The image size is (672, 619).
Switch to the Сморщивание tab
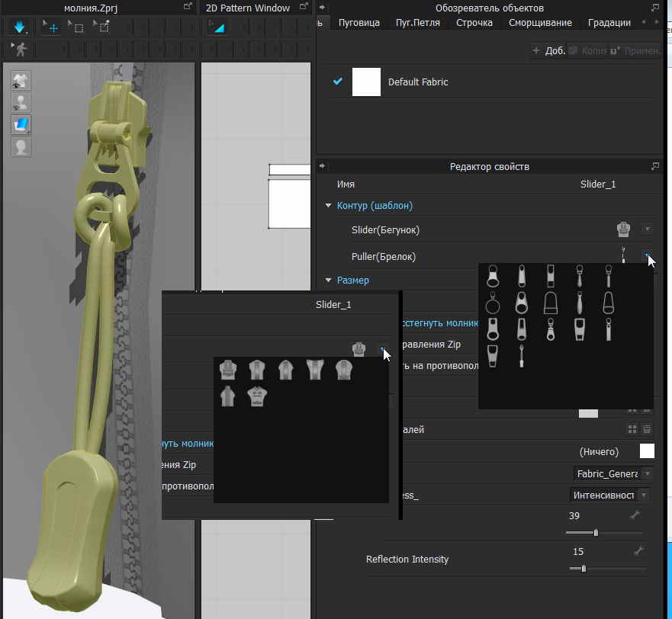pyautogui.click(x=540, y=23)
